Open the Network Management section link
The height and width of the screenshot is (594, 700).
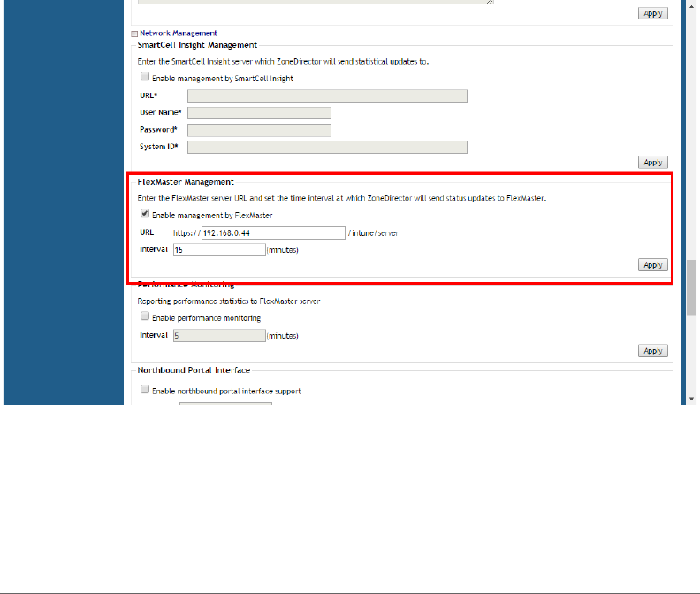179,34
